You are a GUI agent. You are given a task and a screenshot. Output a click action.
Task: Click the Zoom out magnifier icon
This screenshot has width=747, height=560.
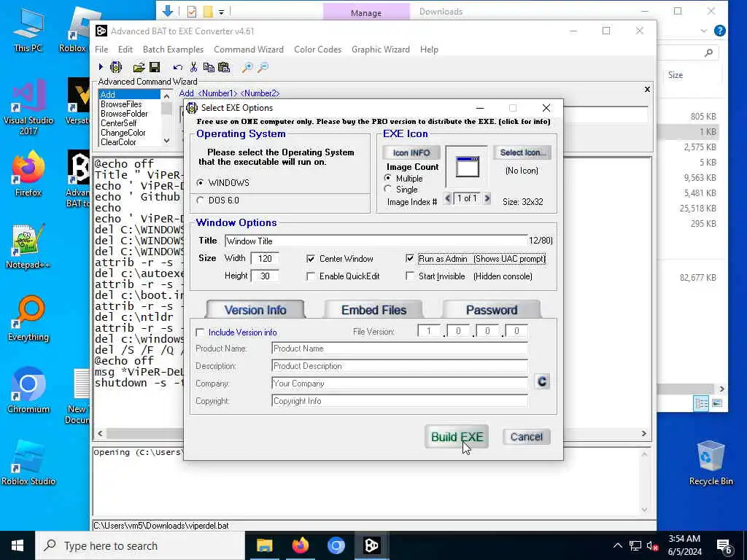click(263, 67)
